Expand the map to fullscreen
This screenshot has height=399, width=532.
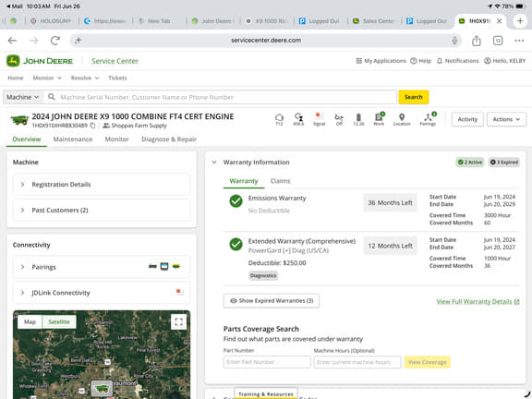[179, 321]
